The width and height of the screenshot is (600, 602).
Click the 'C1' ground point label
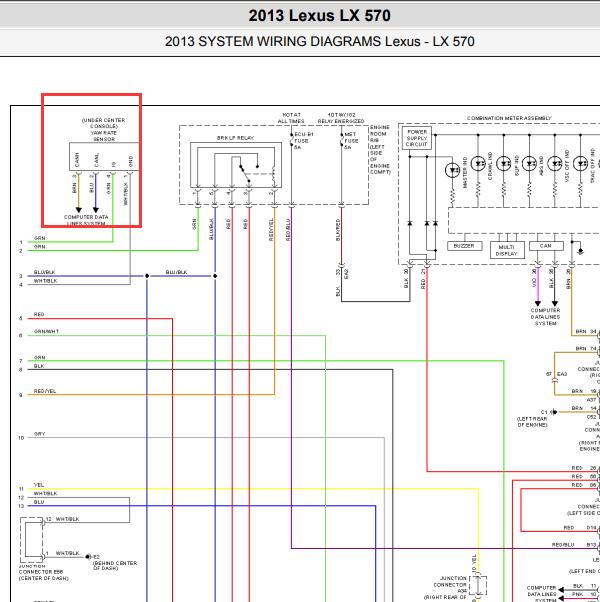coord(544,412)
